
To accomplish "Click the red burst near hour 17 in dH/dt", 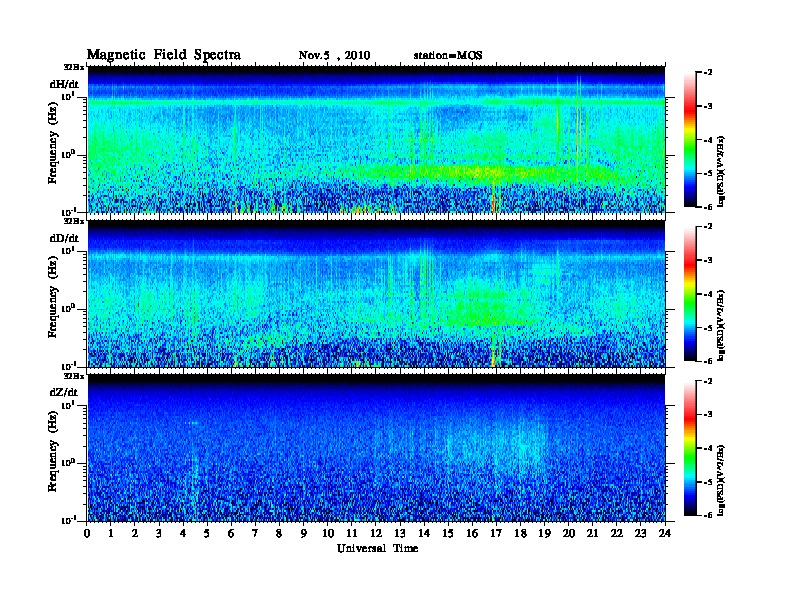I will pos(494,201).
